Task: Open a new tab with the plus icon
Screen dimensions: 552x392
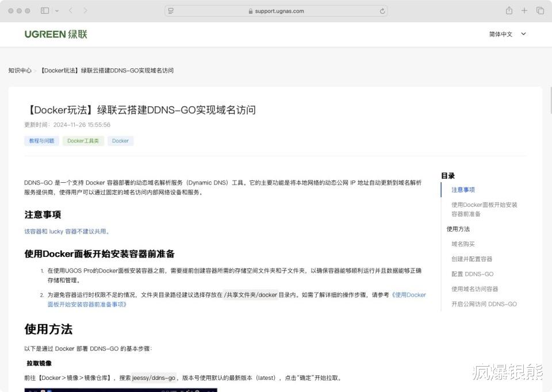Action: coord(524,10)
